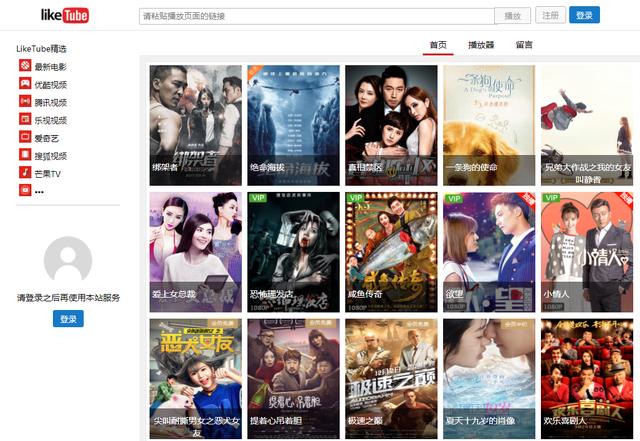Click the more (...) sidebar icon
Screen dimensions: 640x441
point(25,190)
